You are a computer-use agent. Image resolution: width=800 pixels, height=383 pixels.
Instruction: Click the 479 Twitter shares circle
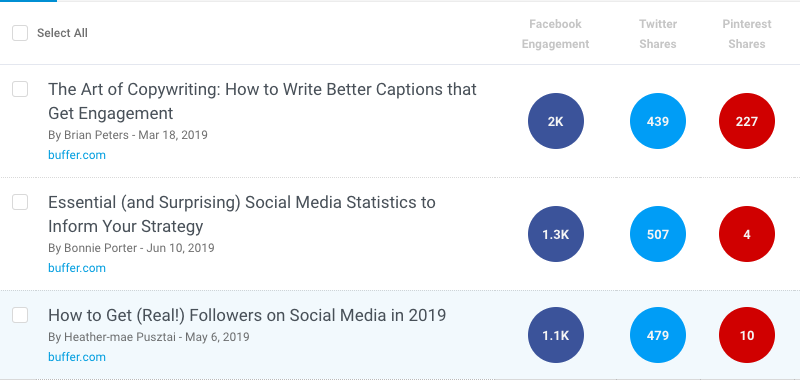(x=658, y=335)
